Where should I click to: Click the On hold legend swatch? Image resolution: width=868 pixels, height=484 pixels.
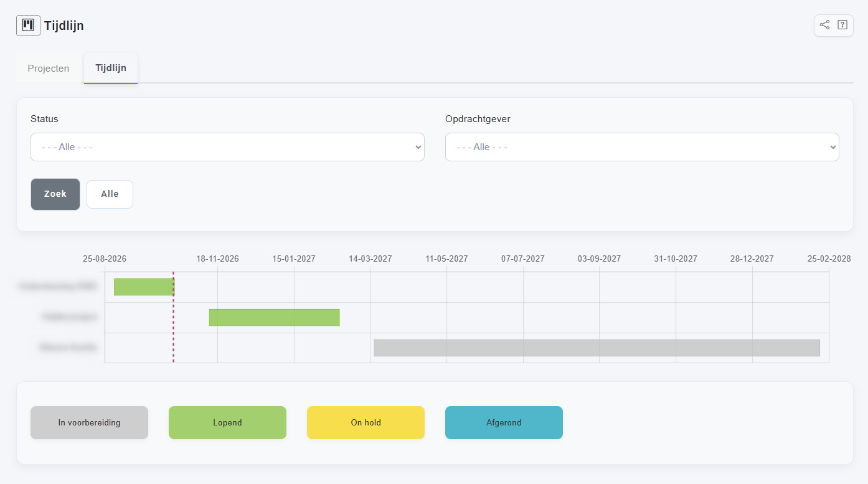tap(366, 423)
